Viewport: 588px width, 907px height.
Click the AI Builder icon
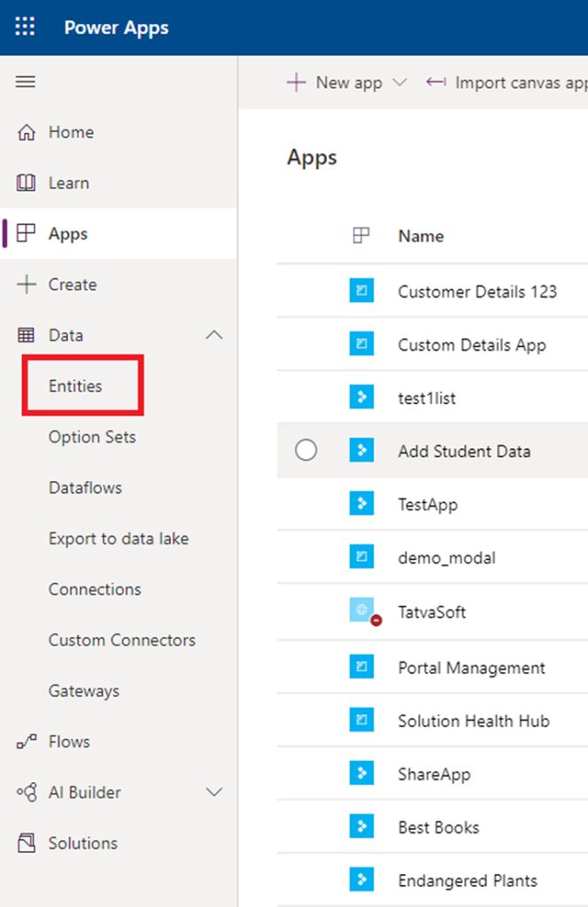27,793
